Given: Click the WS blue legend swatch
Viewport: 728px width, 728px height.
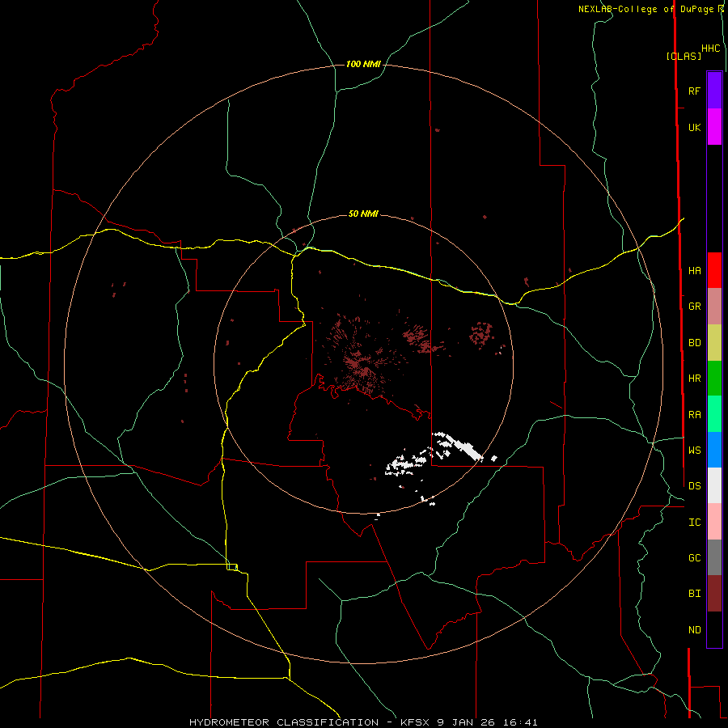Looking at the screenshot, I should coord(714,450).
